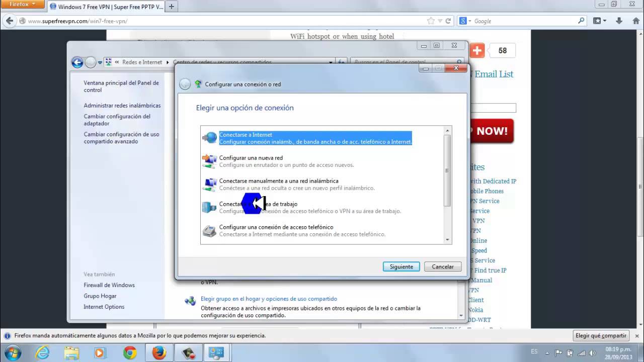The image size is (644, 362).
Task: Select the Conectarse manualmente a una red inalámbrica icon
Action: click(x=209, y=184)
